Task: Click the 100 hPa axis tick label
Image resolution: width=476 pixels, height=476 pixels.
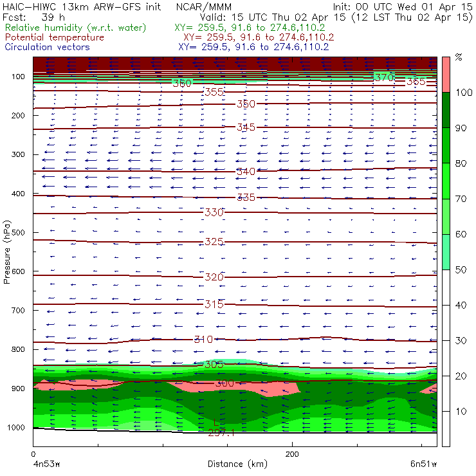Action: 18,77
